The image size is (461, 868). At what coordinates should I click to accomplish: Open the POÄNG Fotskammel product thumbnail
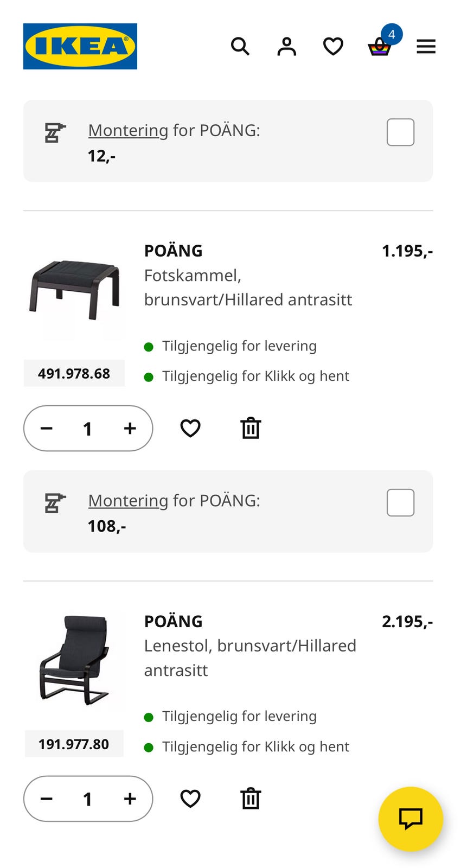click(x=74, y=291)
